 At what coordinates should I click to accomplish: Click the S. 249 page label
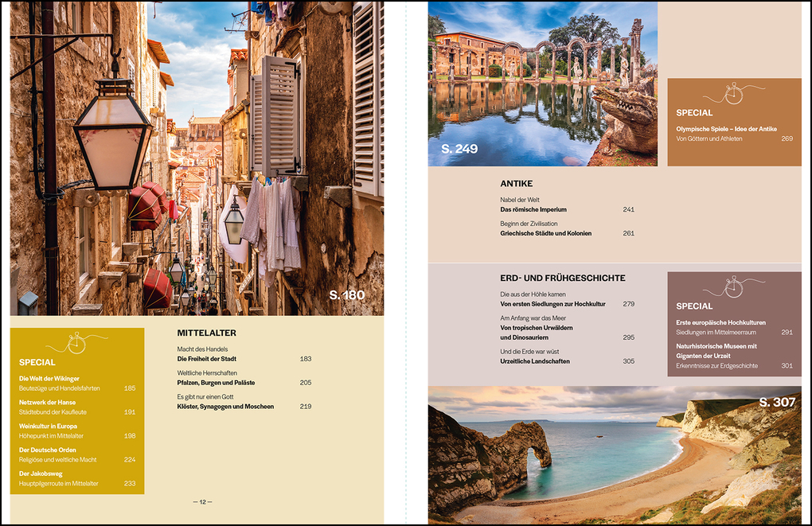tap(459, 149)
